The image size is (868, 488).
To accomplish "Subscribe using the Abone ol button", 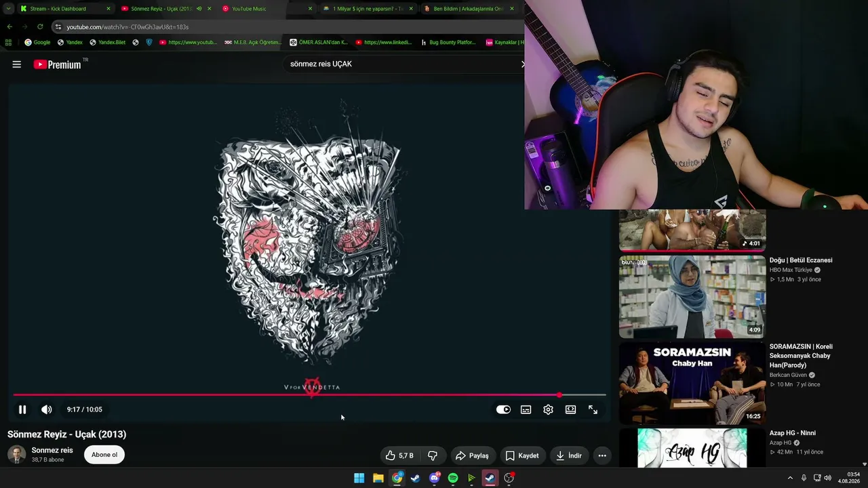I will 104,455.
